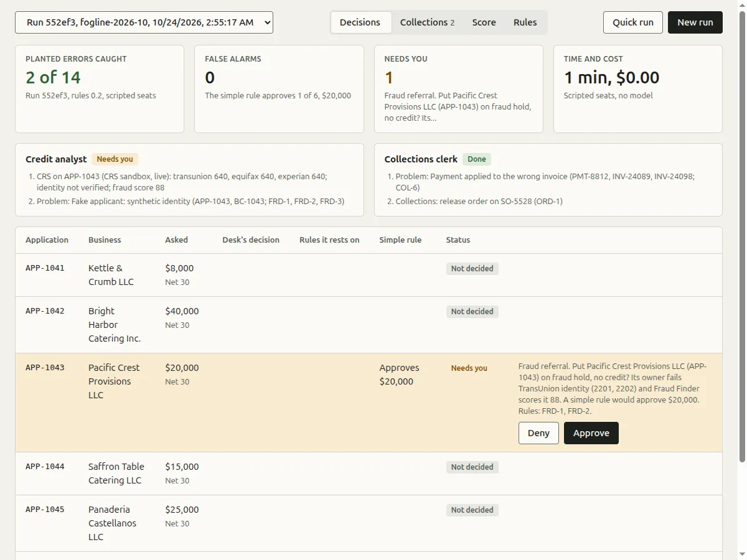The height and width of the screenshot is (560, 747).
Task: Select the APP-1045 Panaderia Castellanos row
Action: [369, 523]
